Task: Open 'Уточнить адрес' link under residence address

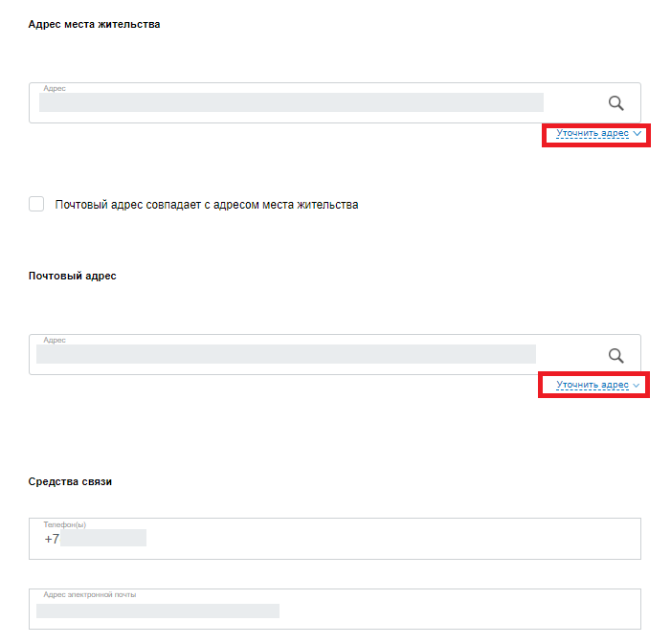Action: click(593, 134)
